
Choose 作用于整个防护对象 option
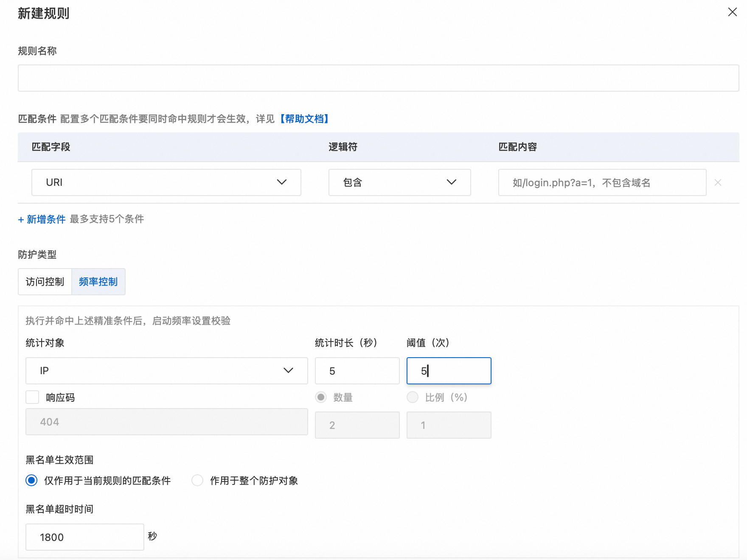point(197,481)
